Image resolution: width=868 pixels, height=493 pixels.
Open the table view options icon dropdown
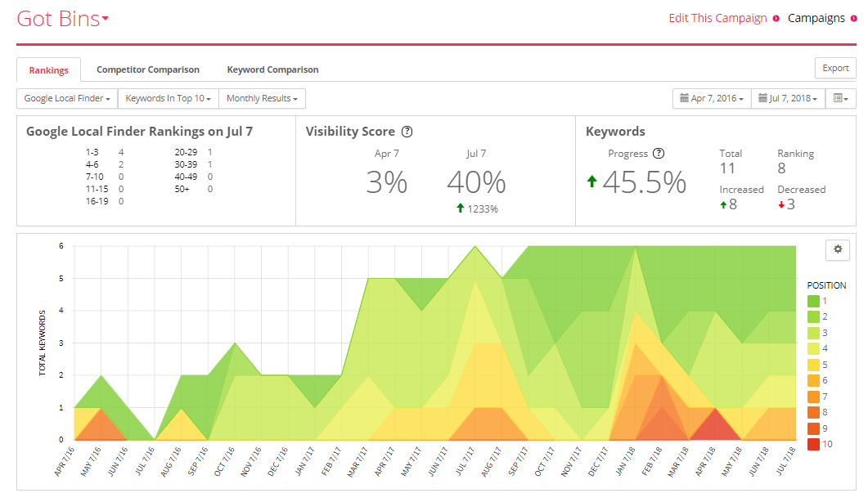(841, 98)
